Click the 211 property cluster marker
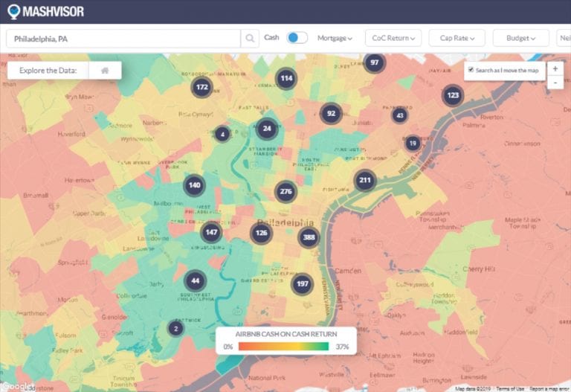 point(365,179)
